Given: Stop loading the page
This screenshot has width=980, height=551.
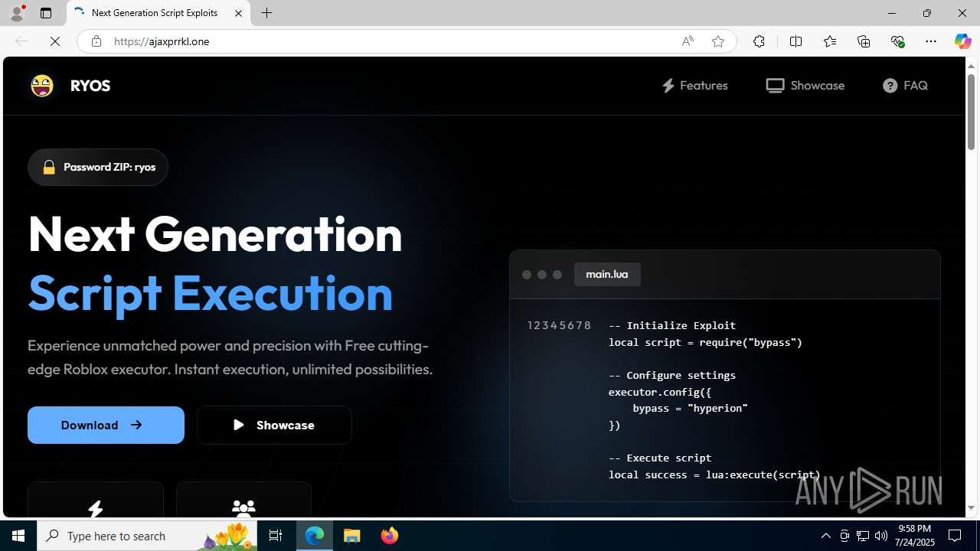Looking at the screenshot, I should tap(55, 41).
